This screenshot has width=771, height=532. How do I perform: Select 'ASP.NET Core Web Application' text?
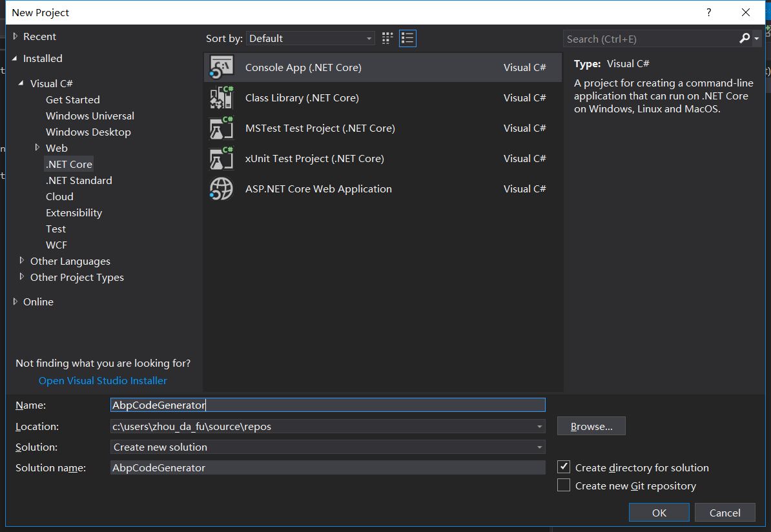click(318, 189)
